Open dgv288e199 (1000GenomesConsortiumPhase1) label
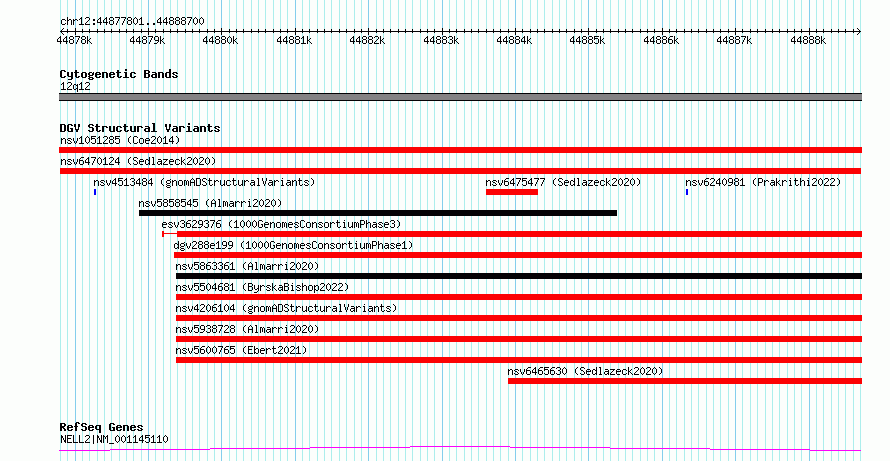The width and height of the screenshot is (890, 461). 293,245
